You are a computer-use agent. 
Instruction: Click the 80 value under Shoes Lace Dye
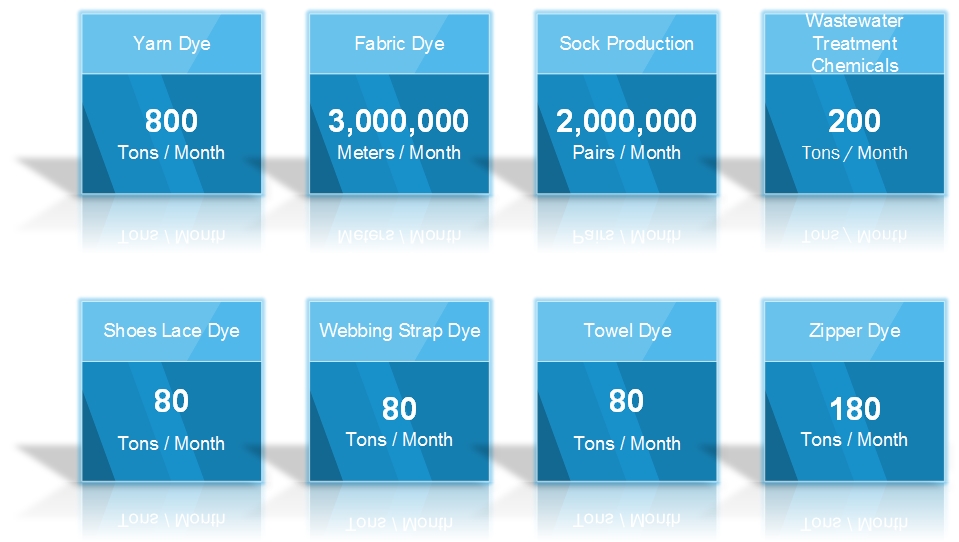pos(171,401)
